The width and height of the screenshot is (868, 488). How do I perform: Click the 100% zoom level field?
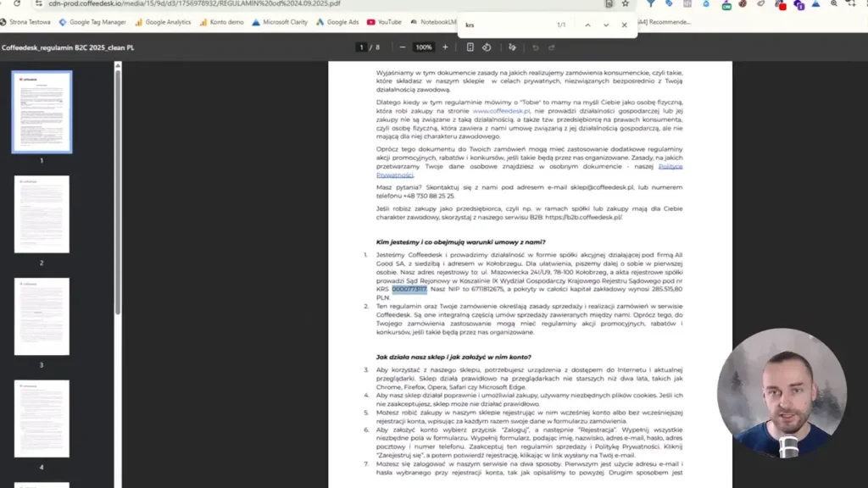coord(424,47)
